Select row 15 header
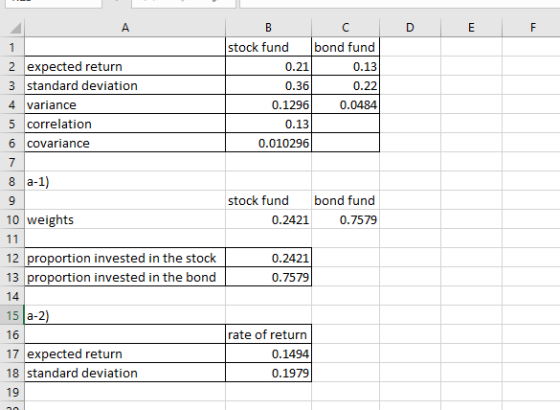The width and height of the screenshot is (560, 410). pos(12,315)
